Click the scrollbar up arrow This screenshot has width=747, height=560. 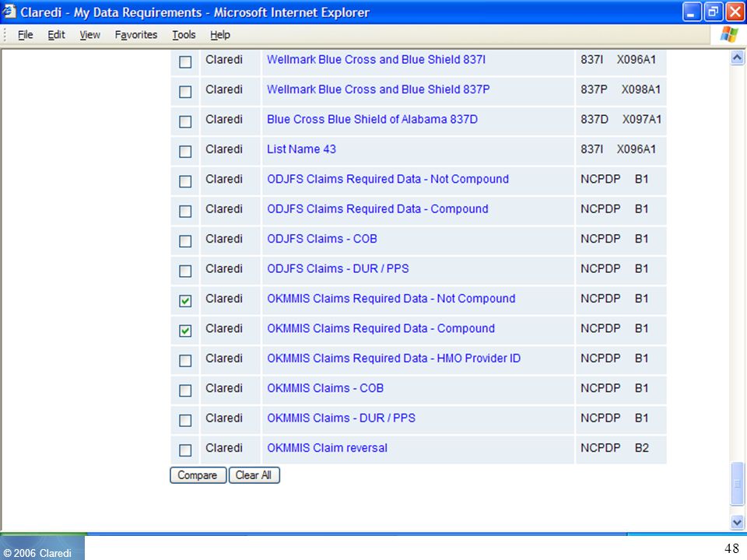737,58
